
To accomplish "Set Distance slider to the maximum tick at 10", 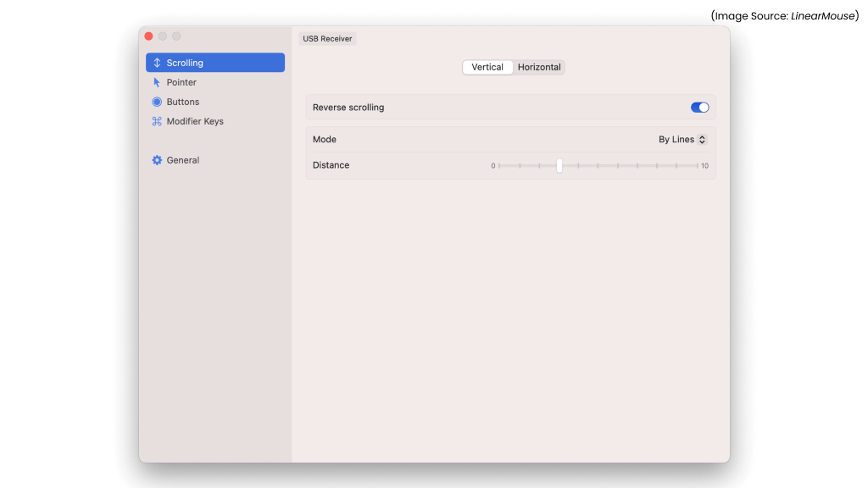I will point(695,166).
